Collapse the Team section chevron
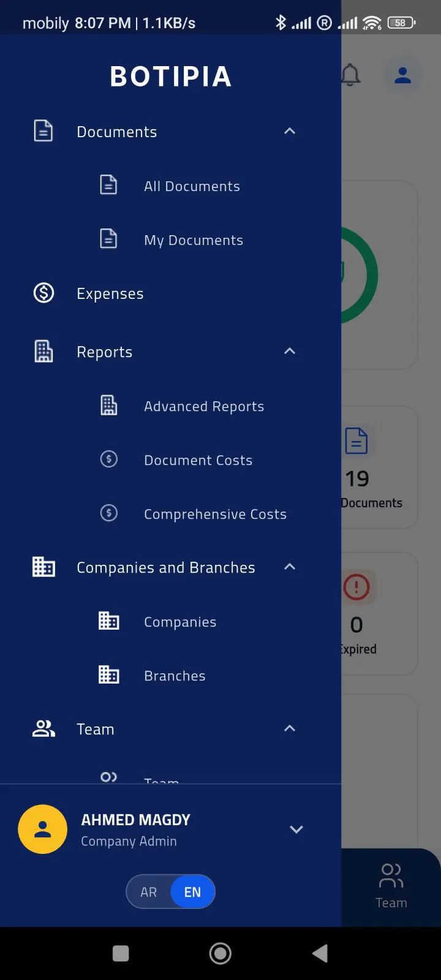The image size is (441, 980). coord(290,728)
